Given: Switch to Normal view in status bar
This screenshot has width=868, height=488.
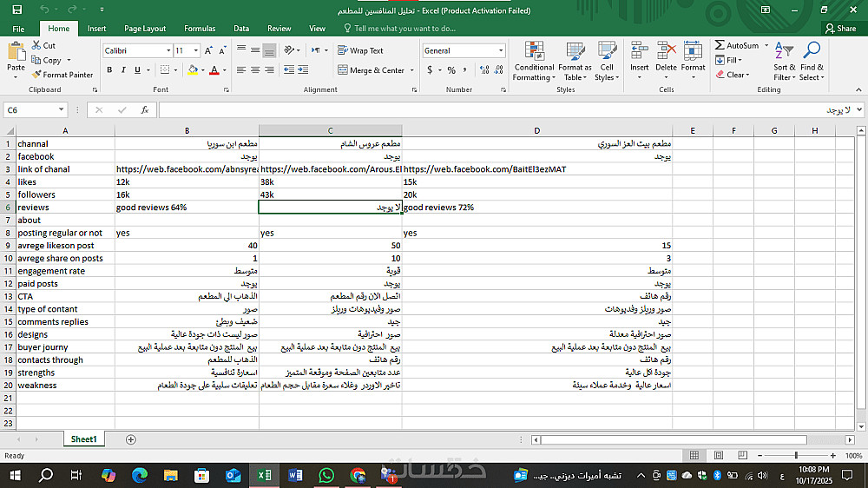Looking at the screenshot, I should coord(694,455).
